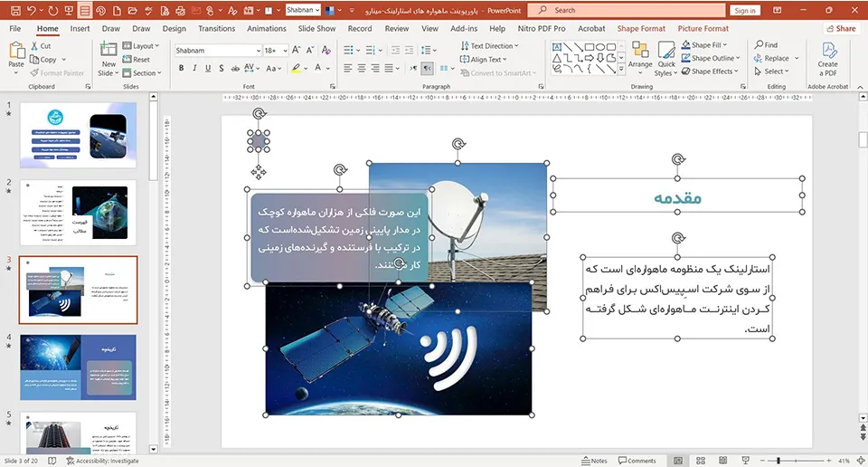The width and height of the screenshot is (868, 467).
Task: Switch to Reading View
Action: tap(723, 461)
